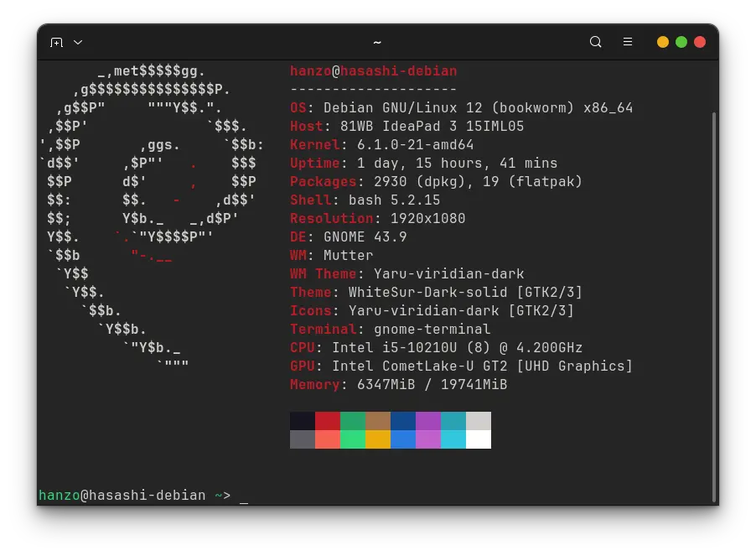Screen dimensions: 756x556
Task: Click the bright cyan color block in bottom row
Action: pos(453,439)
